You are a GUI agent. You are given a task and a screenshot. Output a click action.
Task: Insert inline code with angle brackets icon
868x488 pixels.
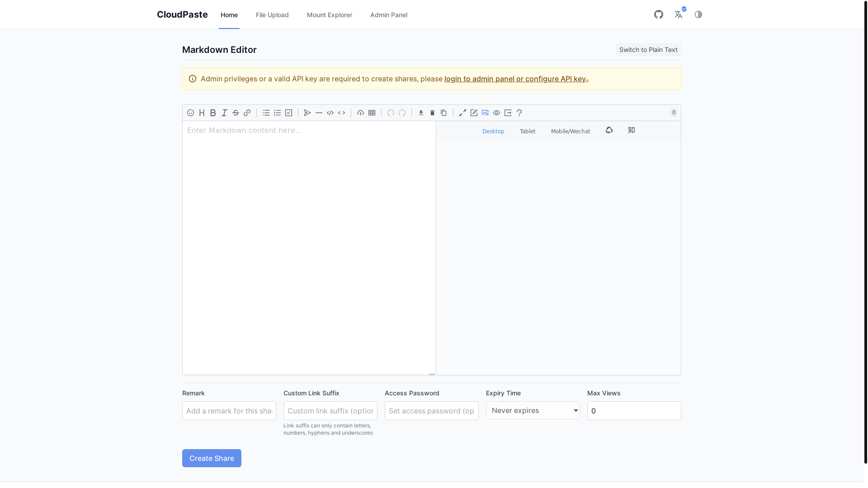pos(341,113)
